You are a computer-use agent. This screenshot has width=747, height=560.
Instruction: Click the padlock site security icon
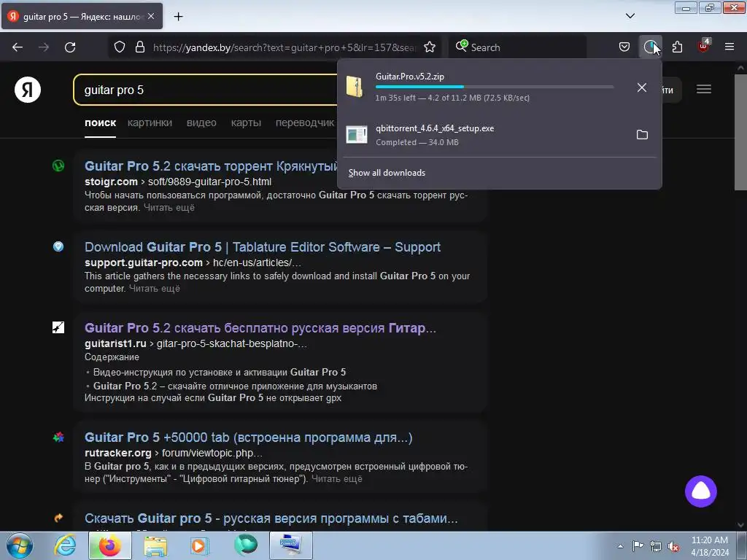(x=139, y=47)
